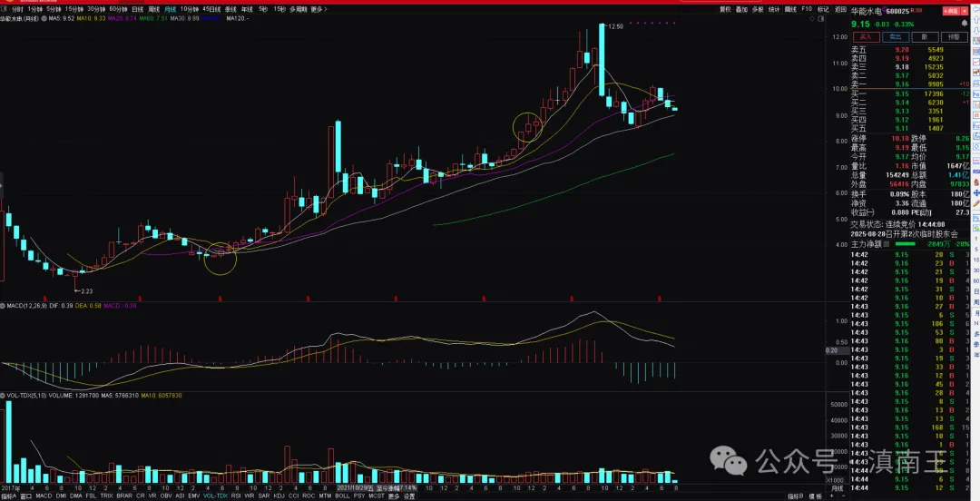The width and height of the screenshot is (980, 501).
Task: Click the 模板 template button
Action: point(814,496)
